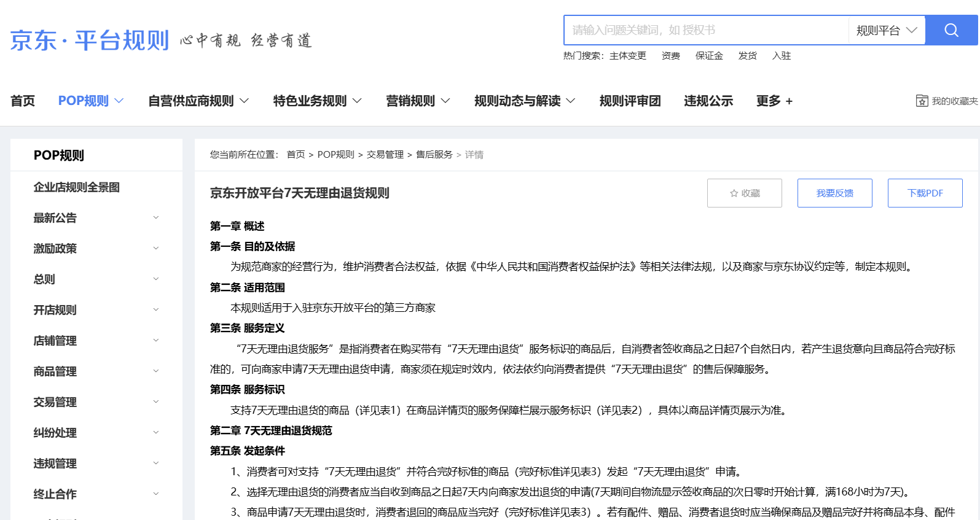Click the POP规则 breadcrumb link

[335, 155]
